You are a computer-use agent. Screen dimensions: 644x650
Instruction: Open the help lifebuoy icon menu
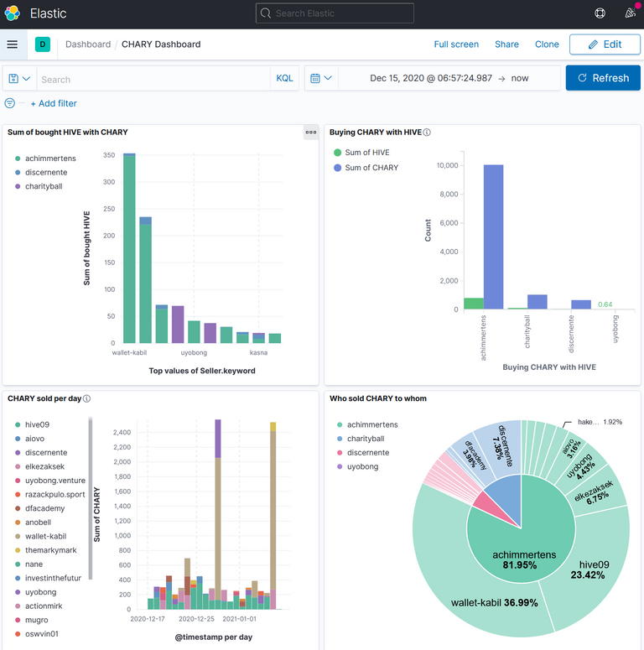pyautogui.click(x=600, y=13)
